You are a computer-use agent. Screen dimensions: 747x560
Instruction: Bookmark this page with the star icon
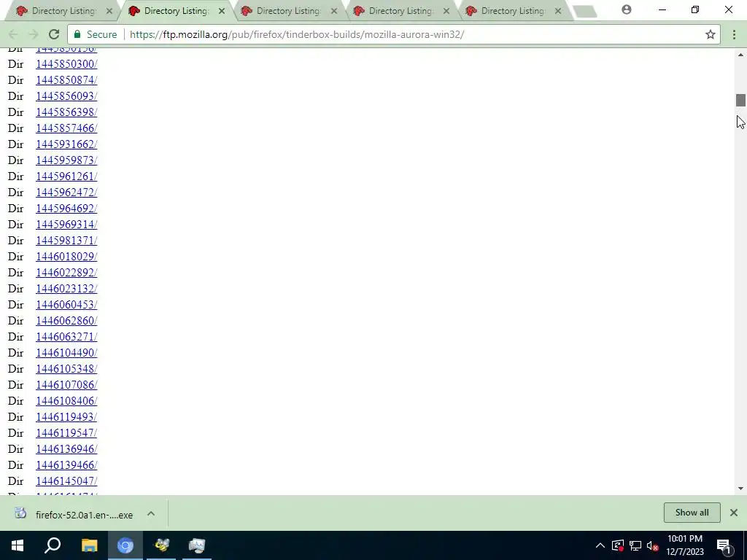click(711, 34)
